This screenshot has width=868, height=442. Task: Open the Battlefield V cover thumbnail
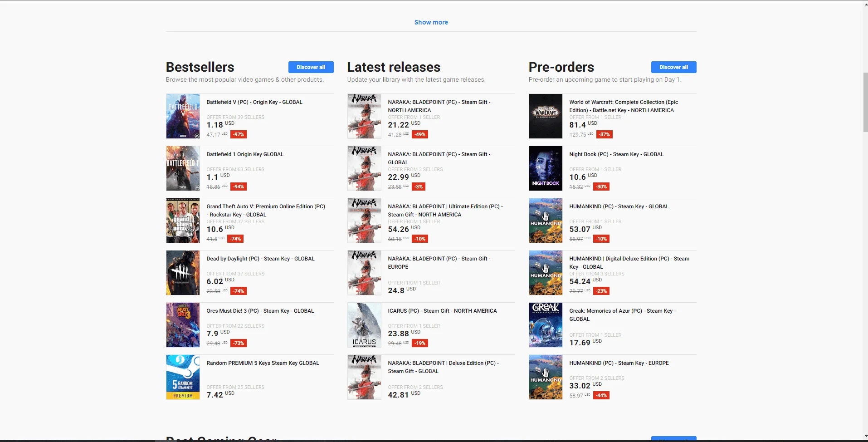coord(183,116)
